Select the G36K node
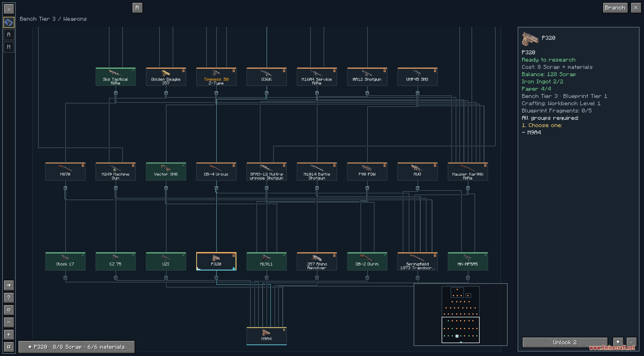This screenshot has height=356, width=644. pos(266,77)
